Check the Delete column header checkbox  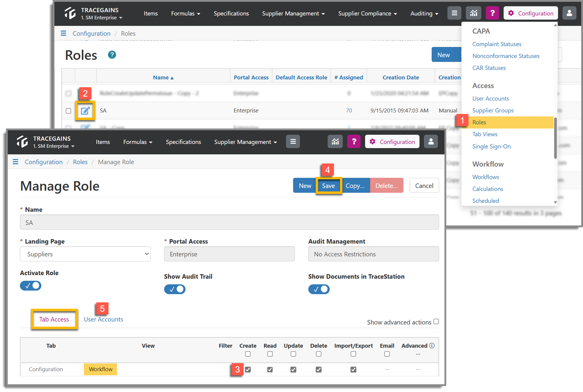point(318,354)
